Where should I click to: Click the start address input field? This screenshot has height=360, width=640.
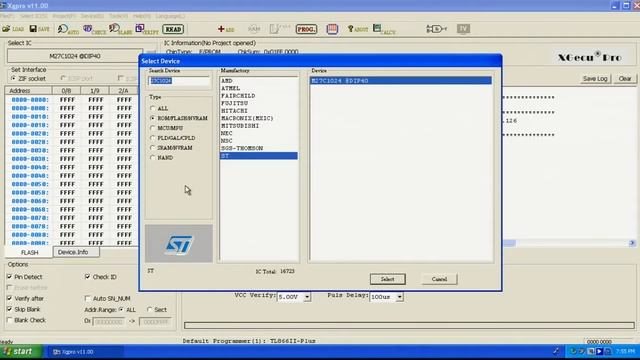(x=109, y=322)
